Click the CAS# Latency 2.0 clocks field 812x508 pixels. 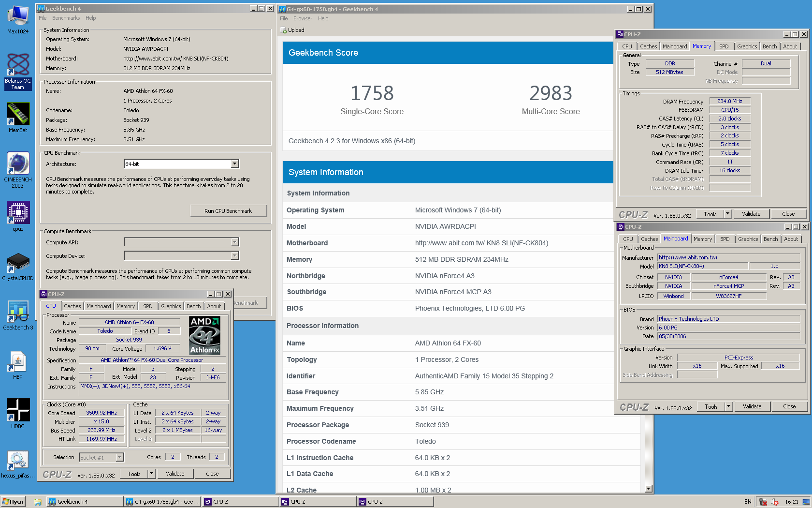[x=730, y=119]
